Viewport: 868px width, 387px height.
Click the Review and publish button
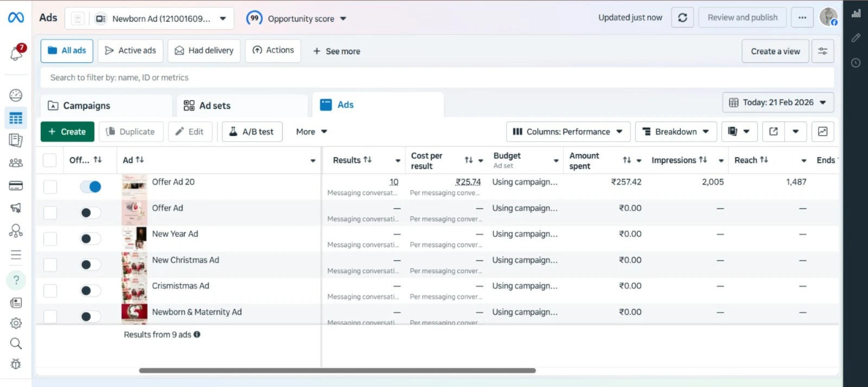742,18
